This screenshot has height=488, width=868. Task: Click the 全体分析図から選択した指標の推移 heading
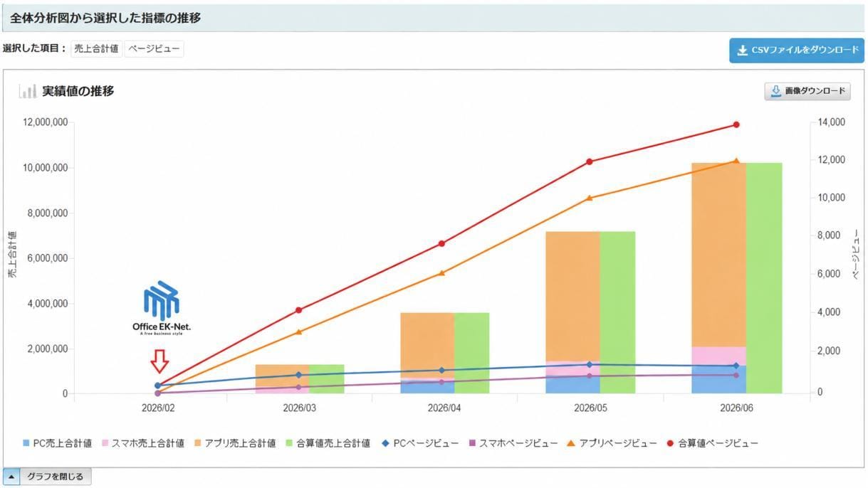(x=105, y=18)
